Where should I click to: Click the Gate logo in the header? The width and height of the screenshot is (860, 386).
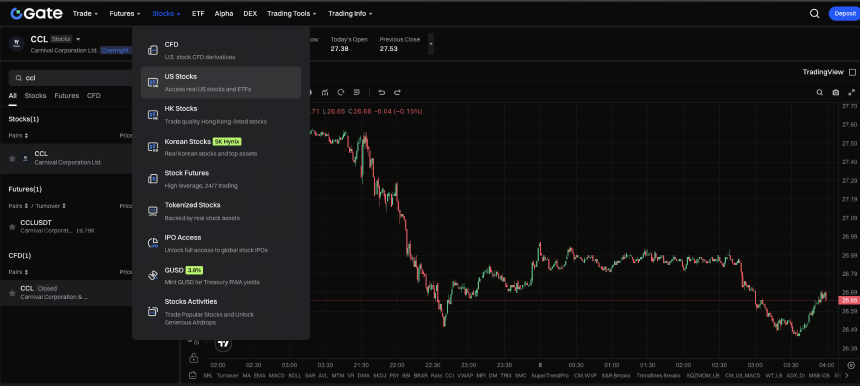click(36, 14)
